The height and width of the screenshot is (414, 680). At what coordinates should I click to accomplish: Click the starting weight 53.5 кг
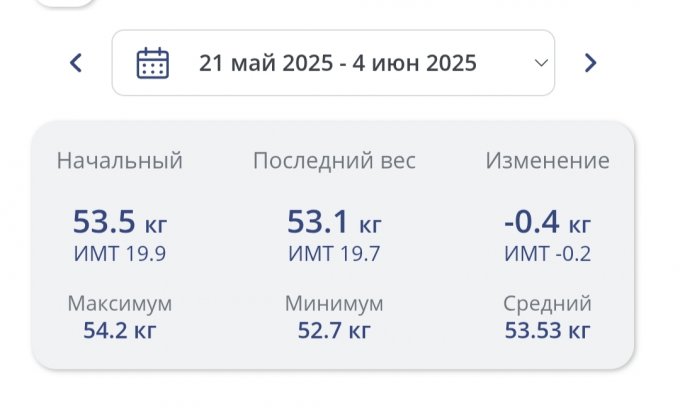click(x=119, y=221)
